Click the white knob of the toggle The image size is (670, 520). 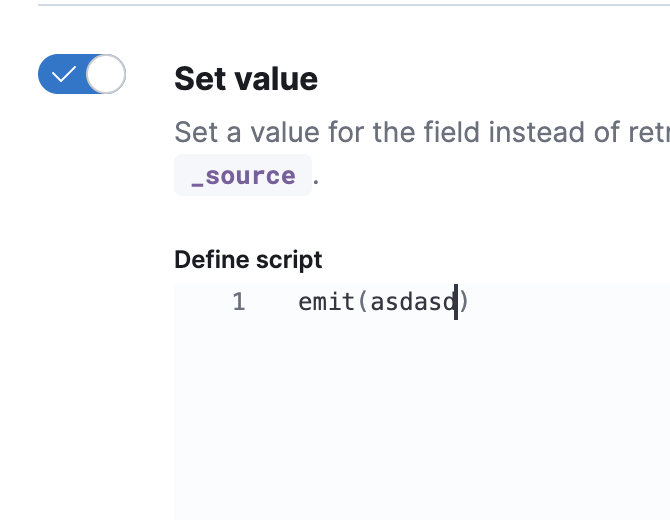coord(105,75)
